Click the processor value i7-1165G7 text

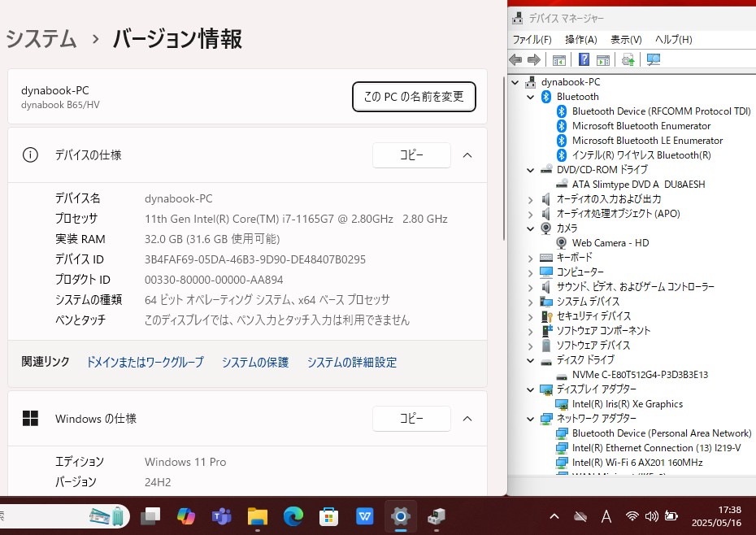point(296,219)
